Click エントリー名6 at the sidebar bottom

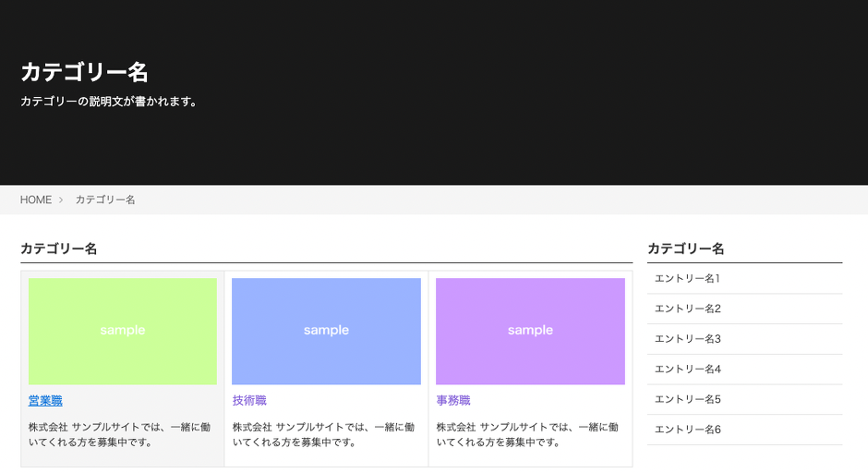tap(687, 430)
